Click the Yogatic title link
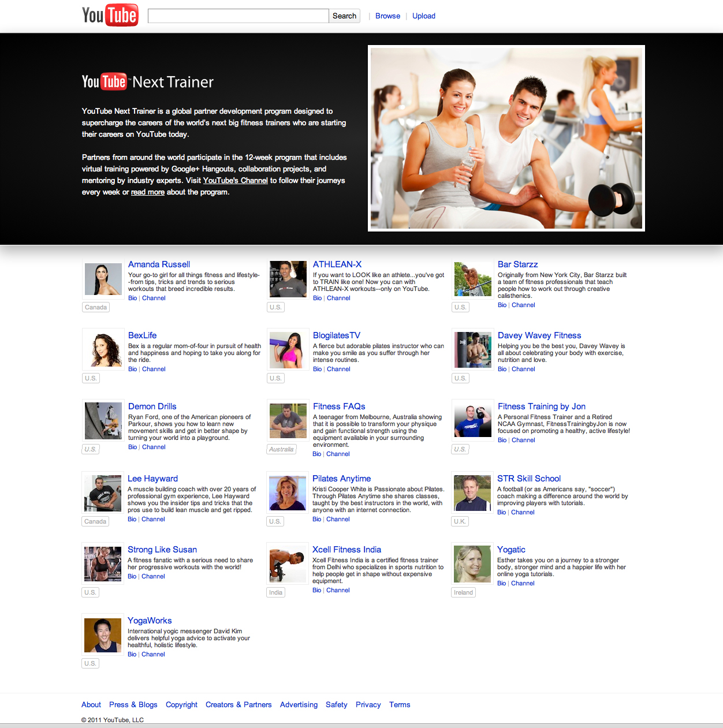Image resolution: width=723 pixels, height=728 pixels. coord(511,550)
